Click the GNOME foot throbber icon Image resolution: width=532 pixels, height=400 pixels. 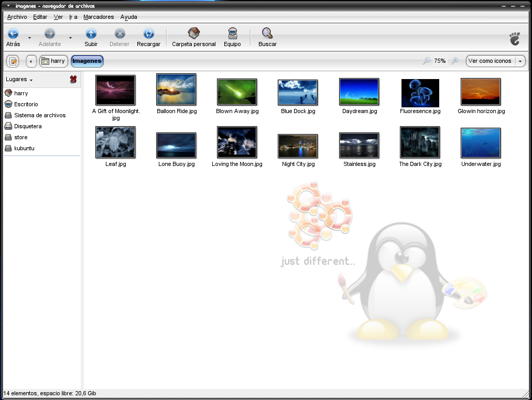(515, 39)
